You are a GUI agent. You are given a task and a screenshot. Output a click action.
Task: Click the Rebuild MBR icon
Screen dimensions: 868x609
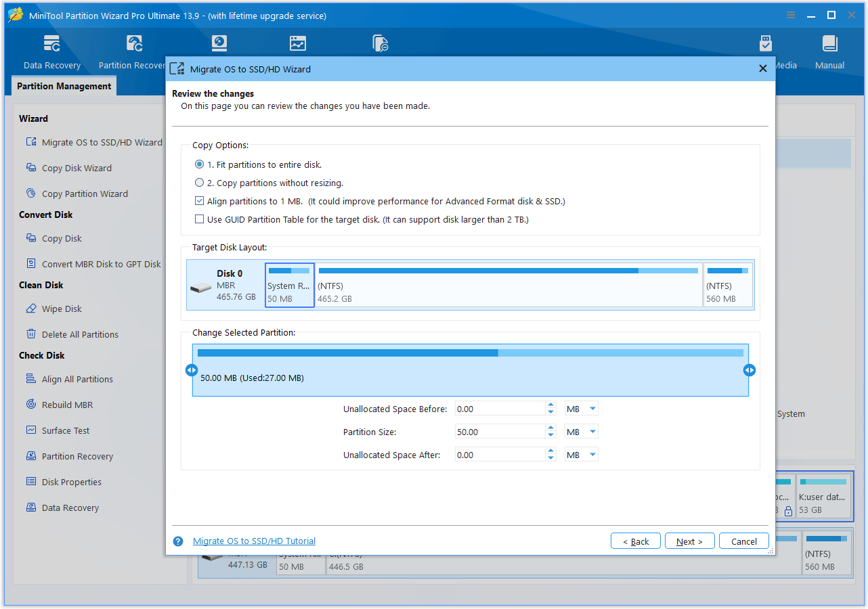[x=31, y=405]
